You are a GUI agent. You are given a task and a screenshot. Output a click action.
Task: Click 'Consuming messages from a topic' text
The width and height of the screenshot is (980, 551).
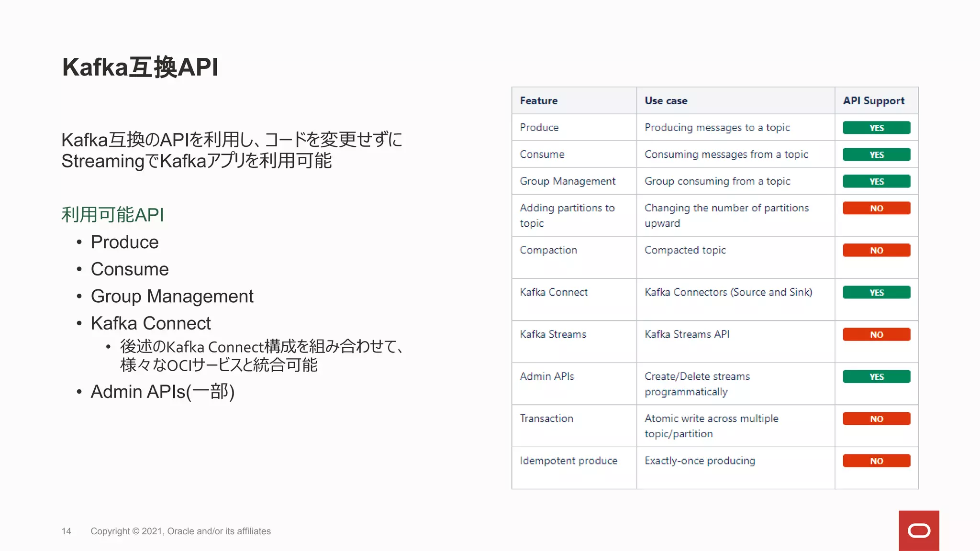[x=726, y=154]
